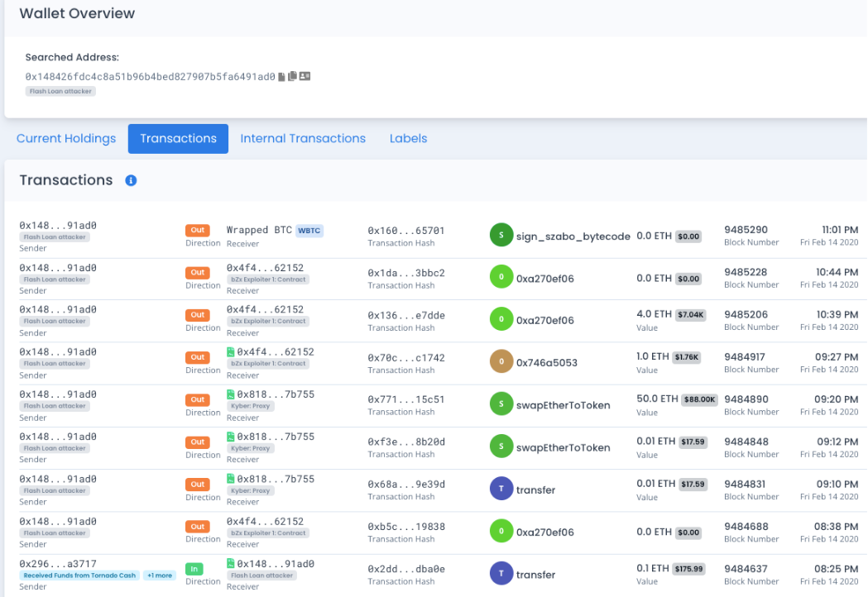Click the WBTC token badge
The width and height of the screenshot is (868, 597).
point(309,231)
